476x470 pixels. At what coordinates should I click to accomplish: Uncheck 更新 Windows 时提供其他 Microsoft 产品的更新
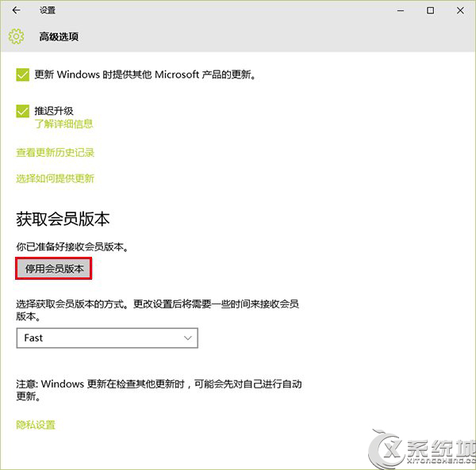coord(23,75)
